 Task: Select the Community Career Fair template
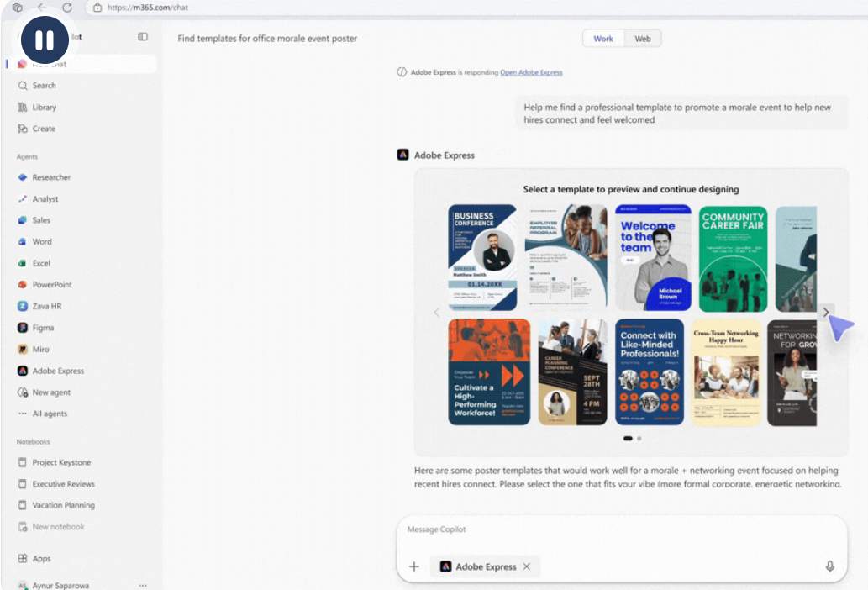(x=733, y=259)
